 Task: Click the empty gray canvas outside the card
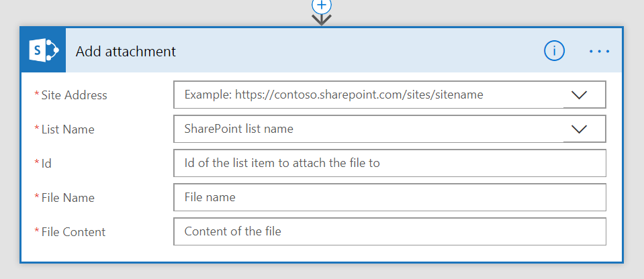click(134, 13)
